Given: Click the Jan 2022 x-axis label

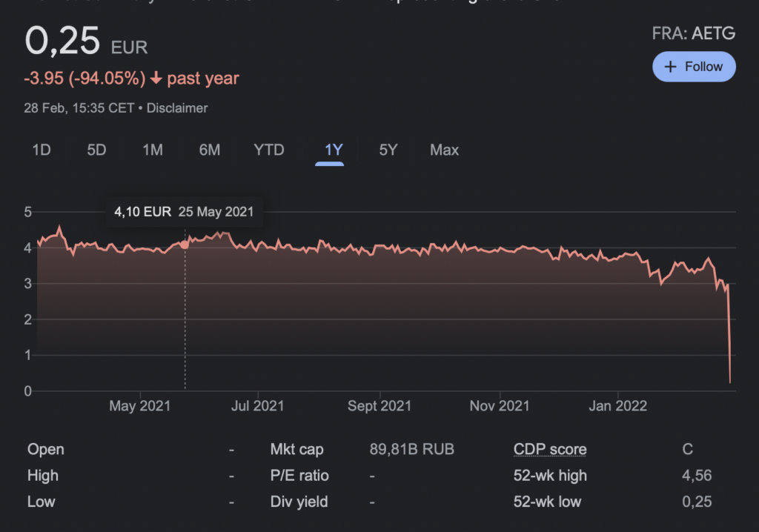Looking at the screenshot, I should point(618,406).
